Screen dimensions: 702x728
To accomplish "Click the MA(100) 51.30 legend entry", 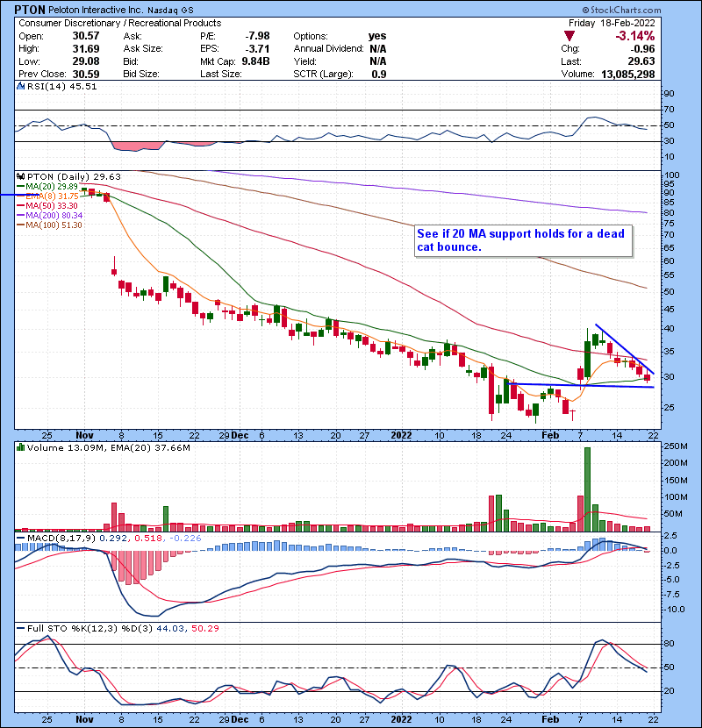I will 50,225.
